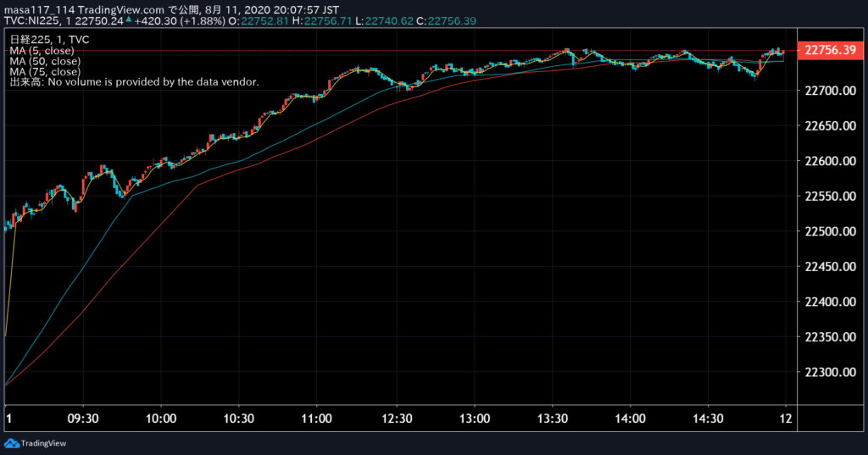
Task: Click the O:22752.81 open value
Action: (x=259, y=21)
